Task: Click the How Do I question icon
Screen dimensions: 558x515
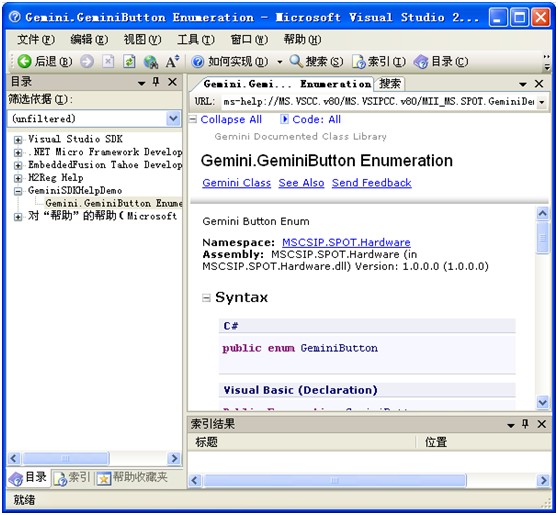Action: pyautogui.click(x=198, y=62)
